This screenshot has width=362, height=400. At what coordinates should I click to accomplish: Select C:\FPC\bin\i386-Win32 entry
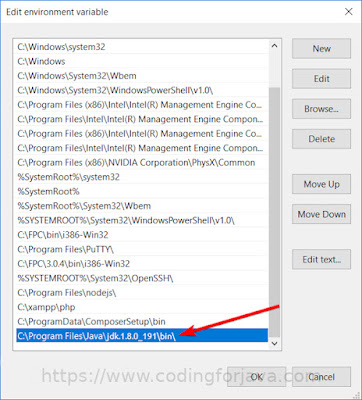pyautogui.click(x=142, y=235)
